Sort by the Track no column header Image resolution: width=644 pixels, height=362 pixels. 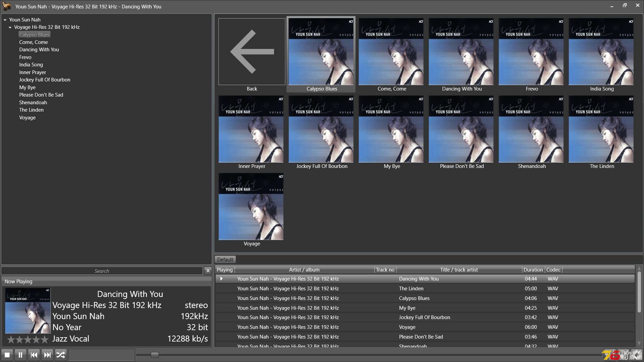coord(385,269)
